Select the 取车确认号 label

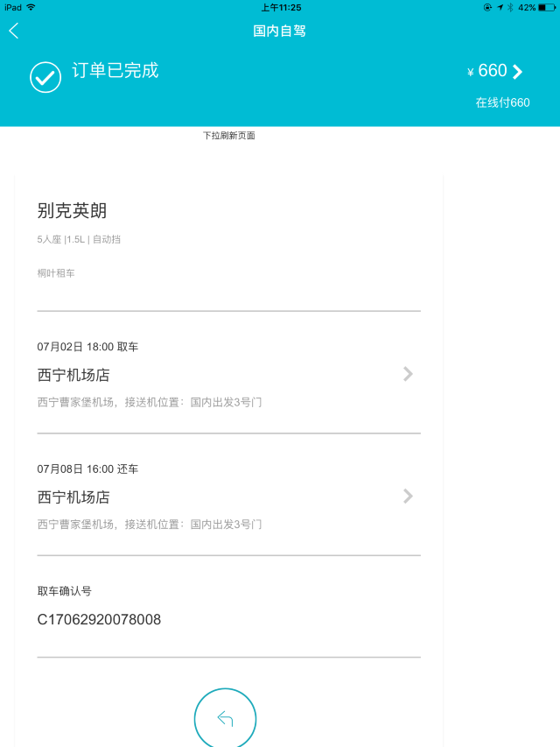tap(64, 591)
